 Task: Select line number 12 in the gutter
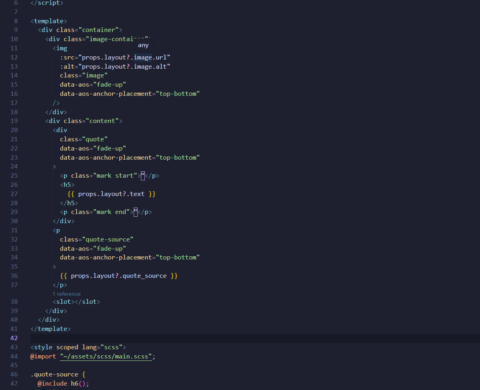point(14,57)
